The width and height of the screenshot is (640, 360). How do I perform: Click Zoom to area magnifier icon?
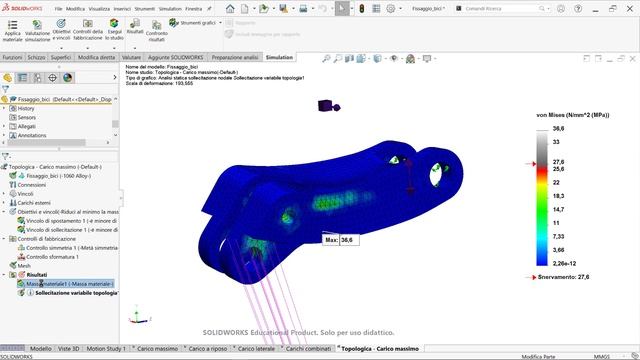[x=338, y=59]
